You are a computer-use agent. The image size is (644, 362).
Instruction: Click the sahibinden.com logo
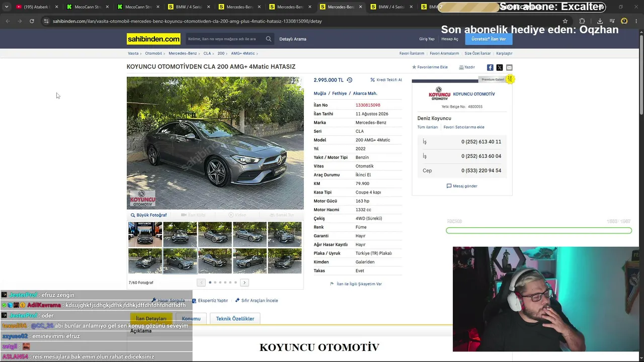pyautogui.click(x=153, y=39)
